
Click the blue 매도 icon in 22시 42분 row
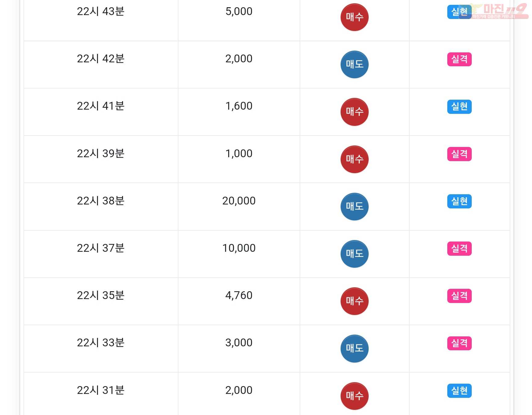pos(354,64)
